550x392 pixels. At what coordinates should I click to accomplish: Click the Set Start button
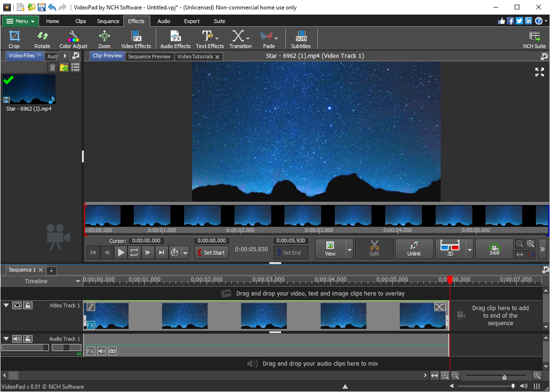click(211, 252)
